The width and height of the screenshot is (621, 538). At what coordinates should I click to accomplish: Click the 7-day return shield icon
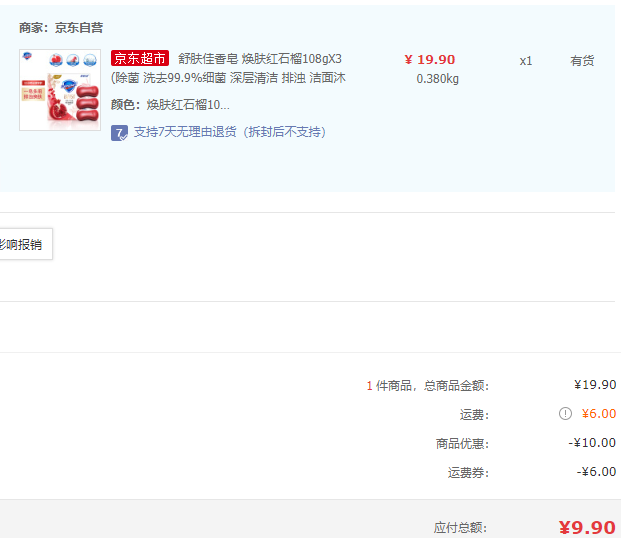pos(119,133)
